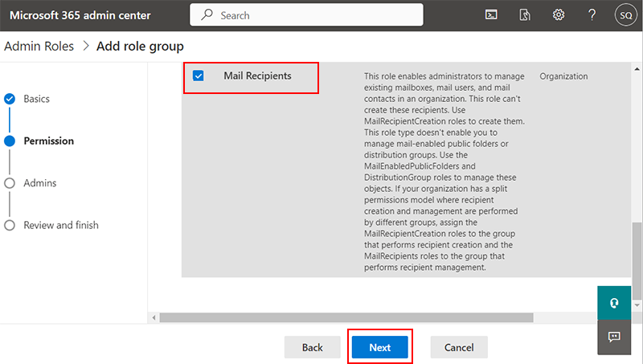Cancel adding the role group
This screenshot has height=364, width=643.
tap(459, 347)
